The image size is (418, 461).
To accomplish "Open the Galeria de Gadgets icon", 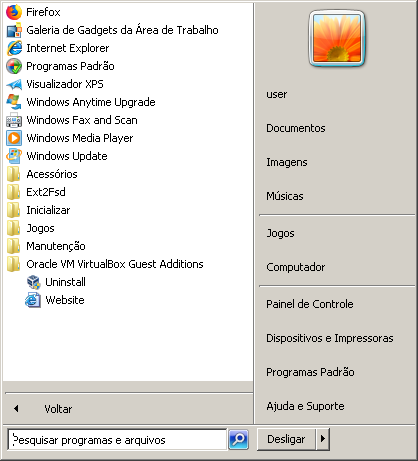I will [x=14, y=30].
